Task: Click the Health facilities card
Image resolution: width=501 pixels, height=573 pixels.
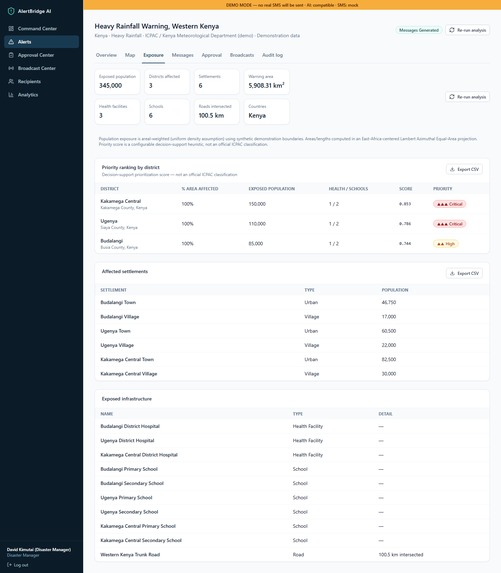Action: click(x=117, y=112)
